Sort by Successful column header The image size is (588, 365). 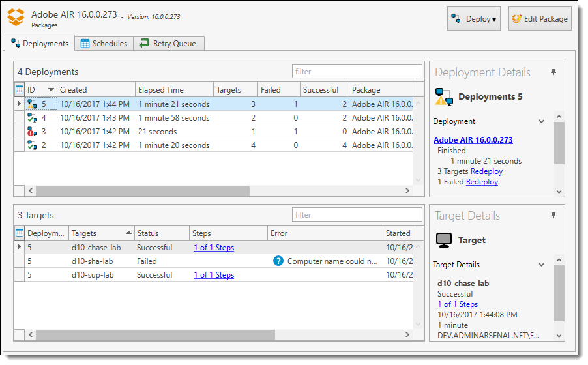tap(325, 90)
